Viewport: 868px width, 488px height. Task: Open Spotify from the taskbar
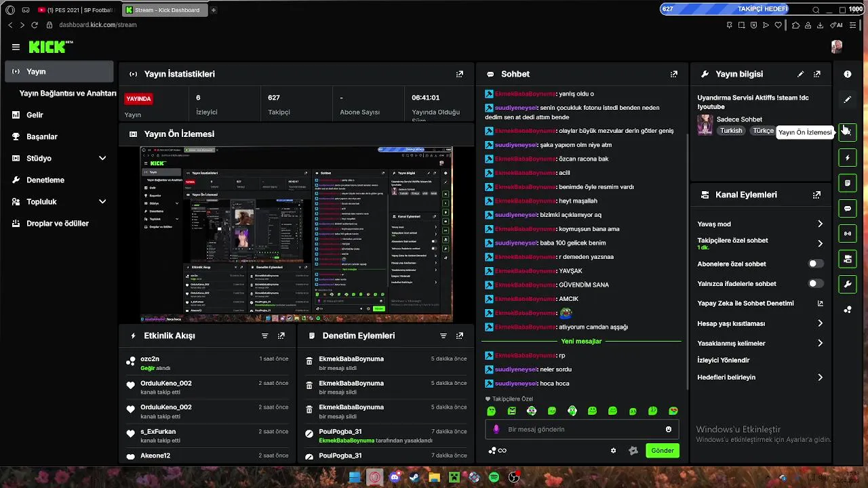(494, 478)
